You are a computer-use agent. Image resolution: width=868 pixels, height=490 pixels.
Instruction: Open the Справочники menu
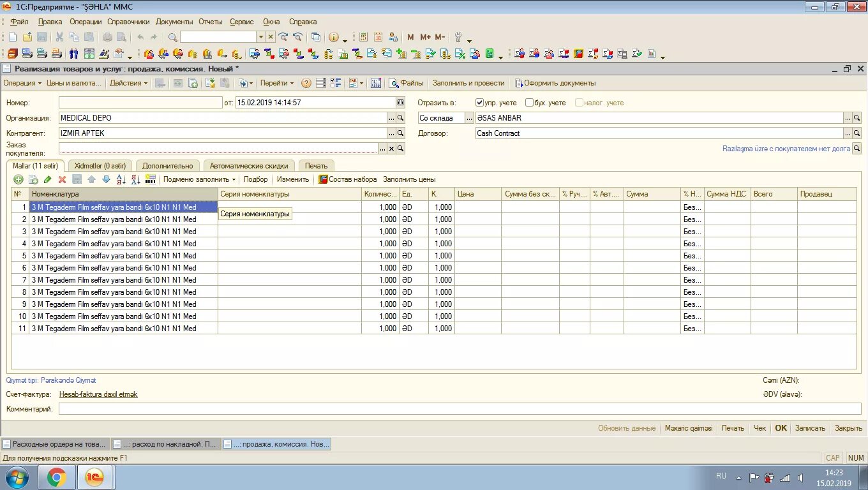(128, 22)
